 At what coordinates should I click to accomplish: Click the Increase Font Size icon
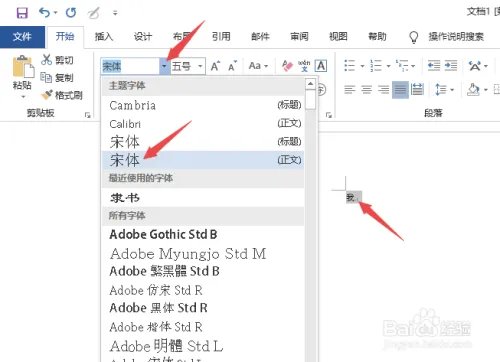tap(215, 66)
